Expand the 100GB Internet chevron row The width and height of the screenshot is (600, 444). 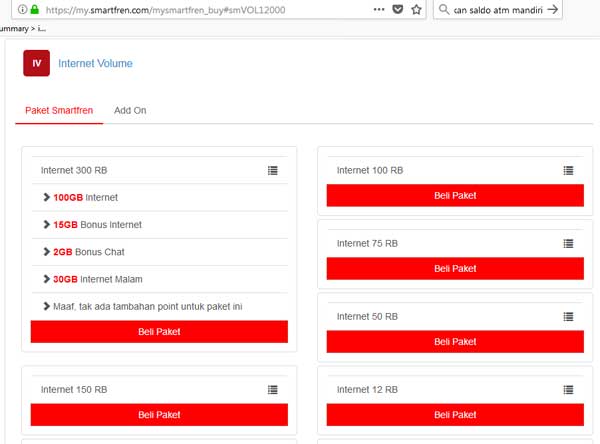tap(160, 198)
